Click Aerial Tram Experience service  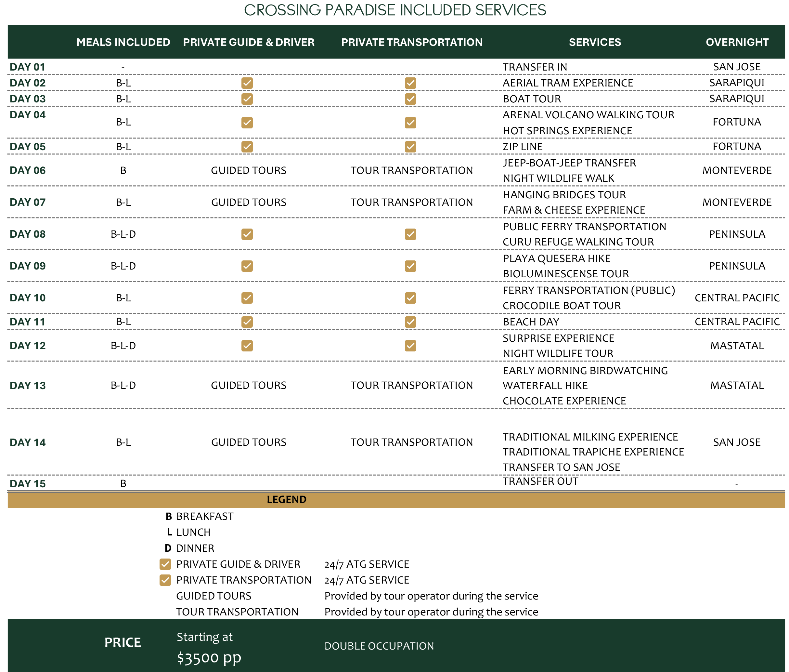click(x=568, y=83)
